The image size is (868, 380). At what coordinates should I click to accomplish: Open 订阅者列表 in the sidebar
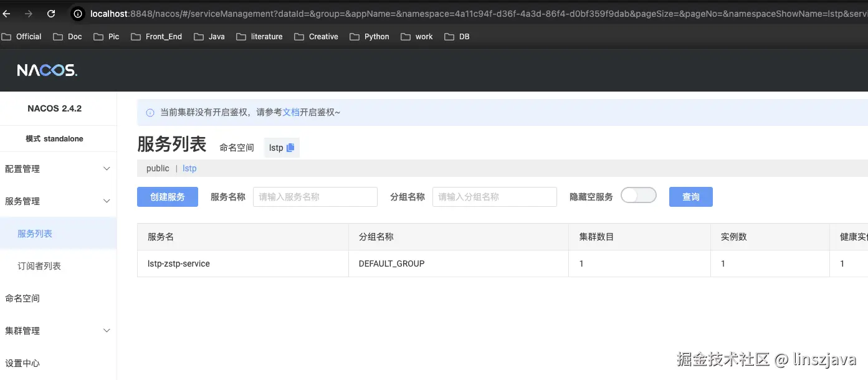58,266
